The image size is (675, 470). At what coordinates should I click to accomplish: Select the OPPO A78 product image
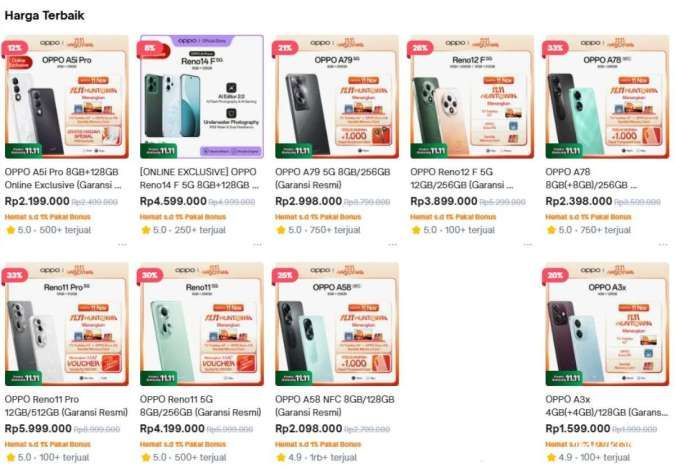607,97
